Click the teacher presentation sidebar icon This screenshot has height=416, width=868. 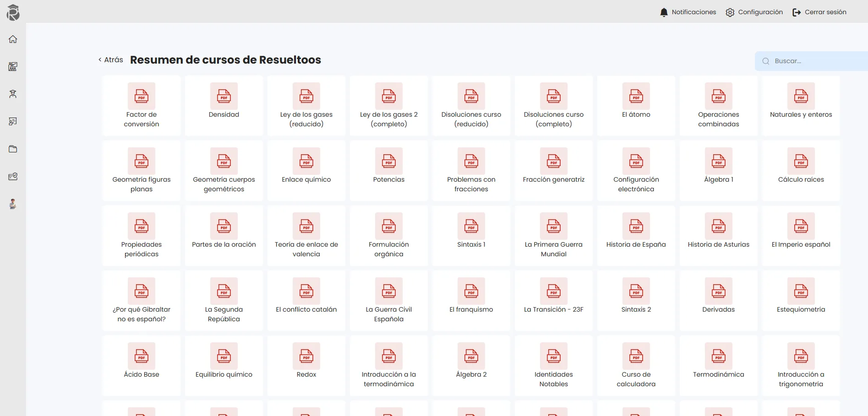pyautogui.click(x=13, y=122)
